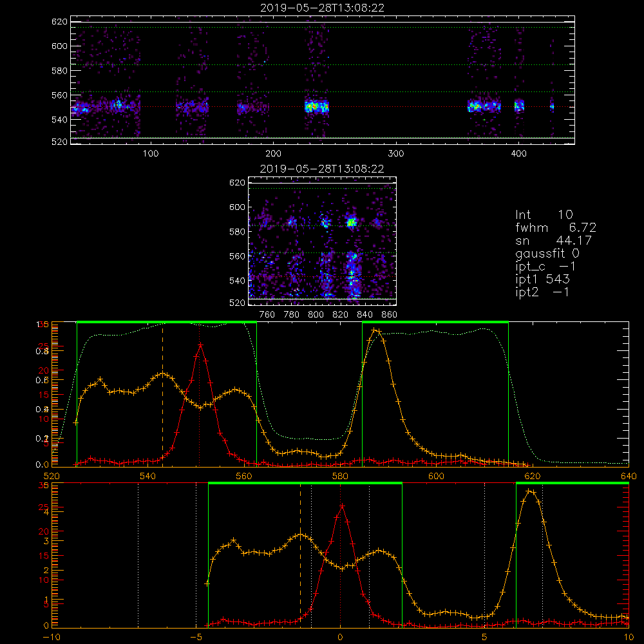Click the 860 tick label under middle spectrogram
Viewport: 644px width, 644px height.
390,315
